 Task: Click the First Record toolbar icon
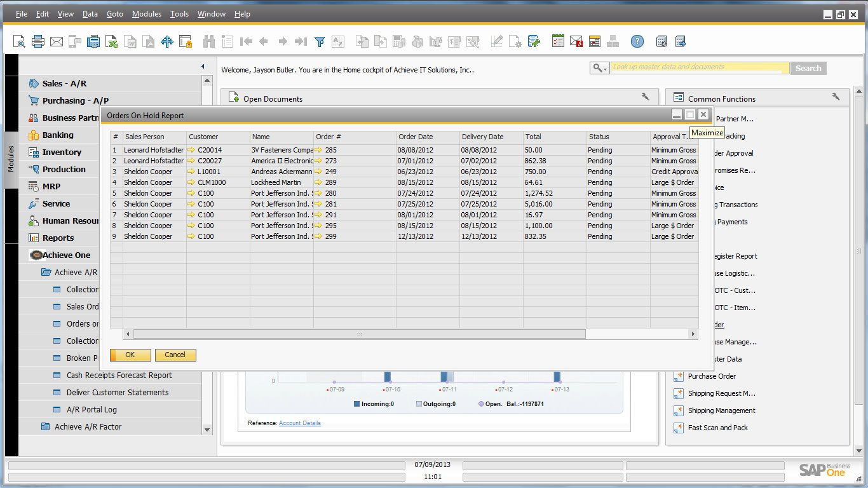245,42
